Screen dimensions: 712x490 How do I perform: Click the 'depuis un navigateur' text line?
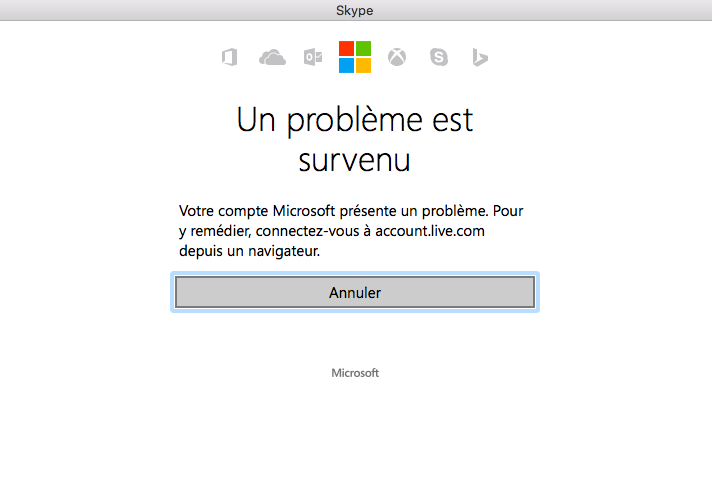point(249,251)
